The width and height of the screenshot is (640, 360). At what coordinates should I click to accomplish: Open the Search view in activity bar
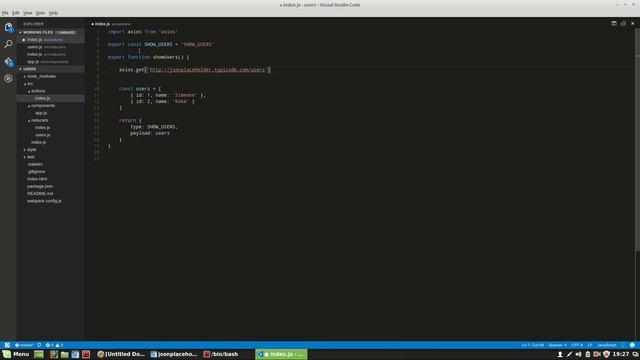[x=8, y=44]
